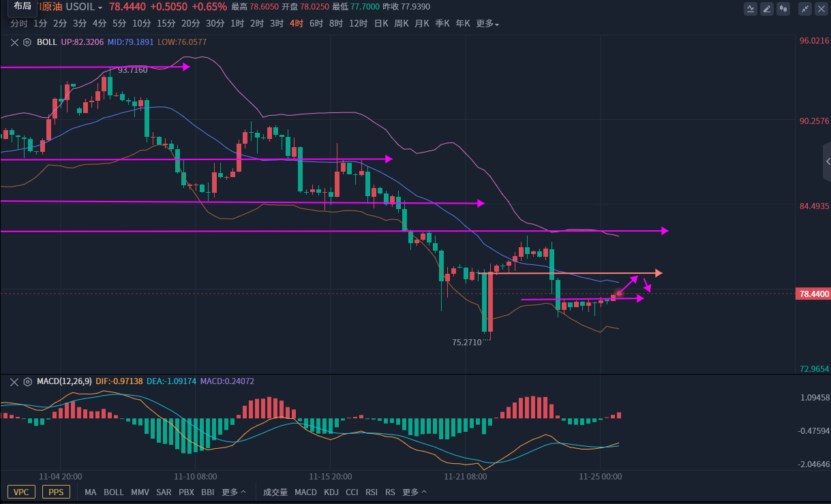Open the indicator line chart icon
This screenshot has height=504, width=831.
751,9
